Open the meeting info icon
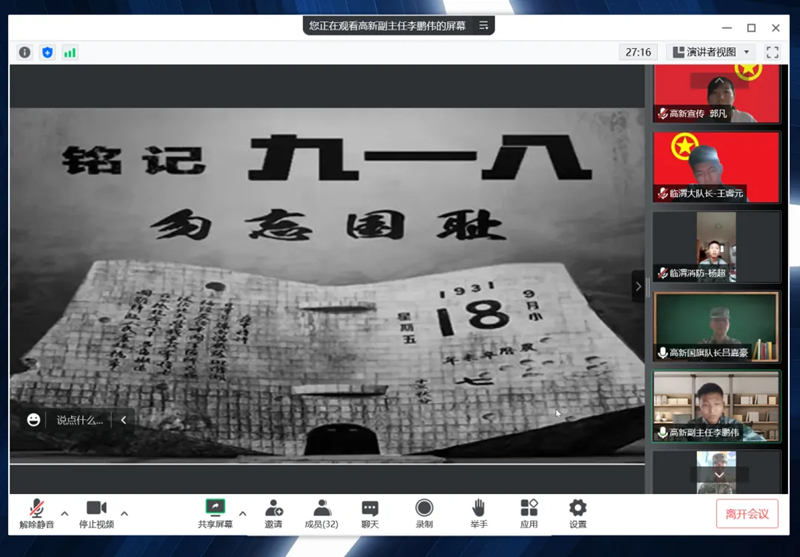800x557 pixels. coord(25,52)
